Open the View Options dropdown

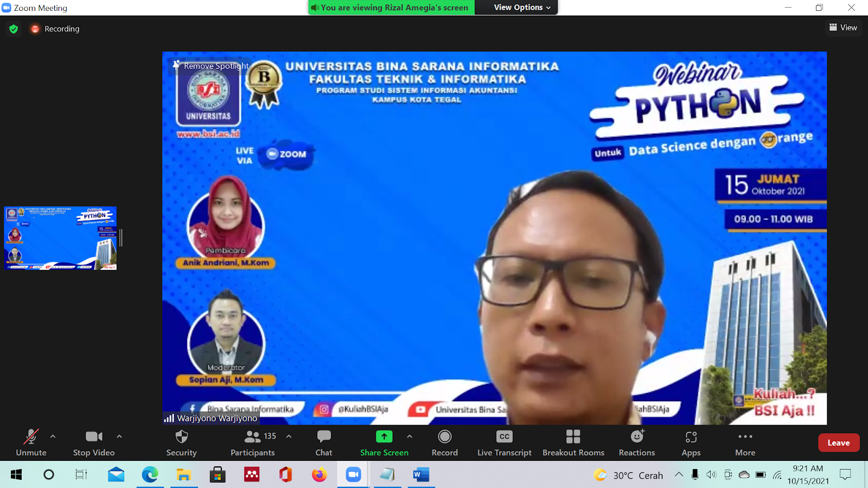coord(522,8)
